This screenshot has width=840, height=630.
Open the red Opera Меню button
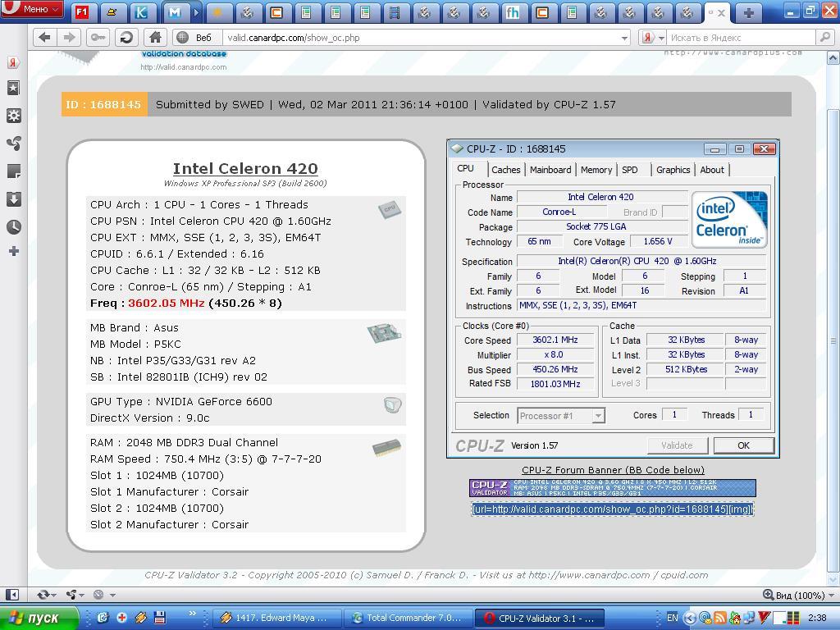pos(32,9)
